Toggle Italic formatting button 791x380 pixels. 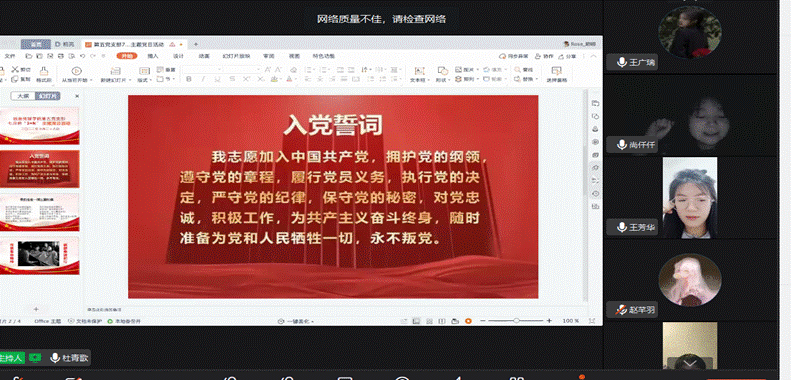coord(203,79)
